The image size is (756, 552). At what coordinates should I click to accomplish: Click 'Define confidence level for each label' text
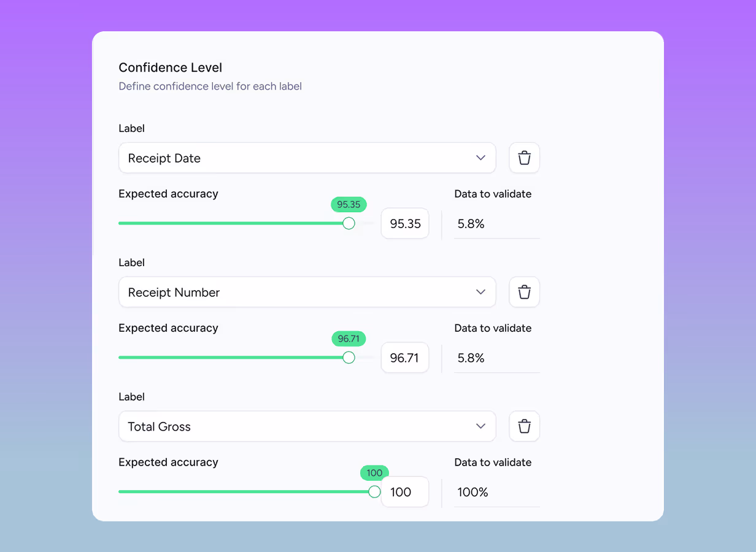(x=210, y=86)
